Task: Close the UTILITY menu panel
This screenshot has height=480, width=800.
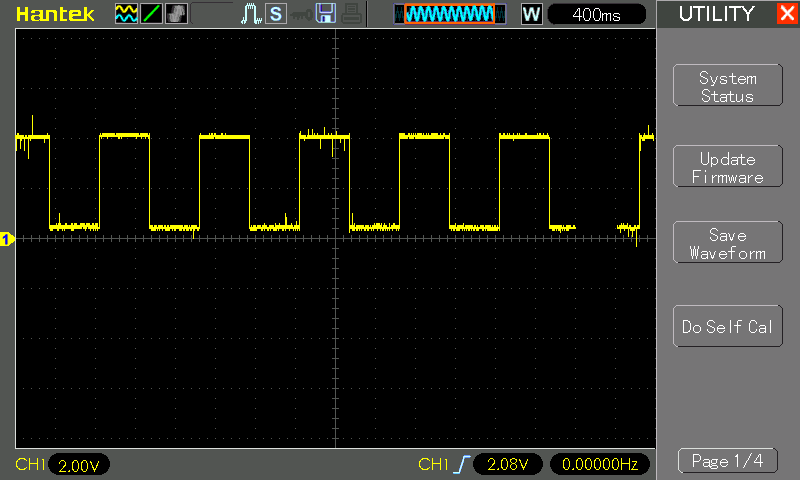Action: 786,14
